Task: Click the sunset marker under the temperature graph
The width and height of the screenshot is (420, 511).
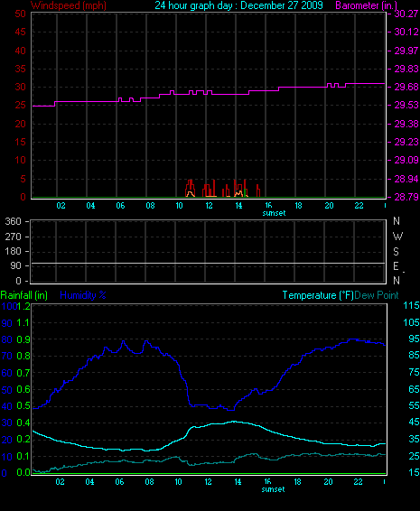Action: (273, 489)
